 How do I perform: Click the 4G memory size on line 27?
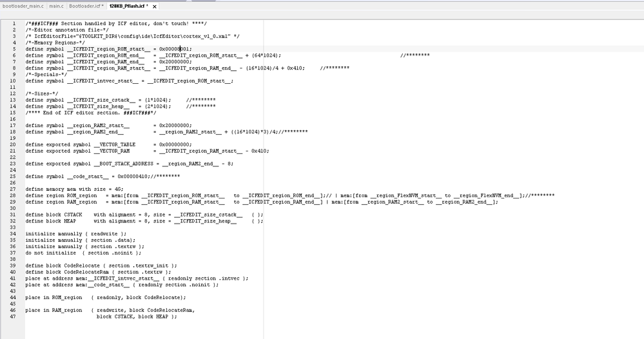117,189
